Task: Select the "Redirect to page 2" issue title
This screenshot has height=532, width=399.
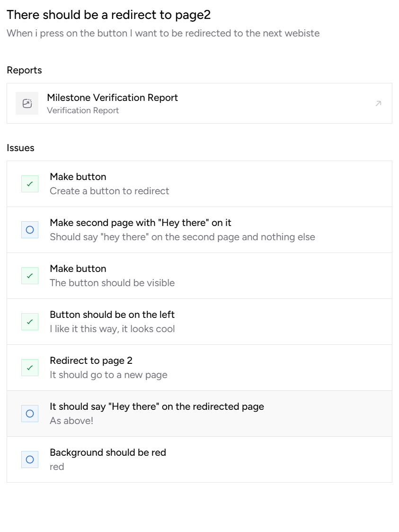Action: point(91,361)
